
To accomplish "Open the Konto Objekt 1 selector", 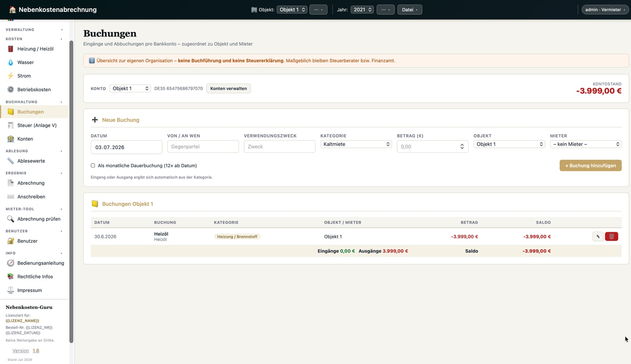I will point(130,88).
